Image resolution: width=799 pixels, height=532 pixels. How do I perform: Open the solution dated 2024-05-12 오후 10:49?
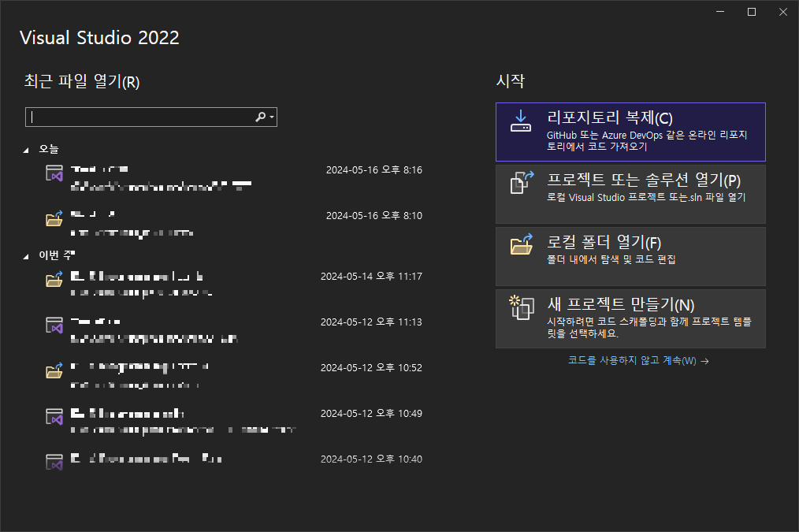tap(234, 421)
